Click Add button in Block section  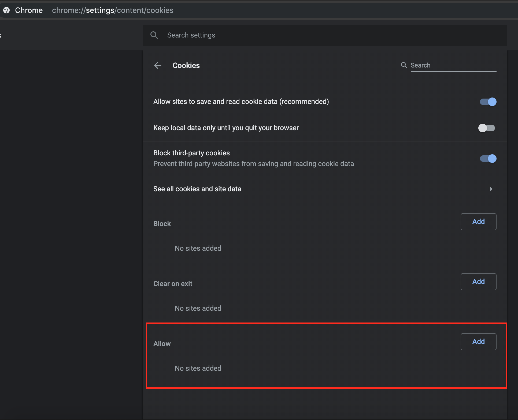[x=478, y=222]
